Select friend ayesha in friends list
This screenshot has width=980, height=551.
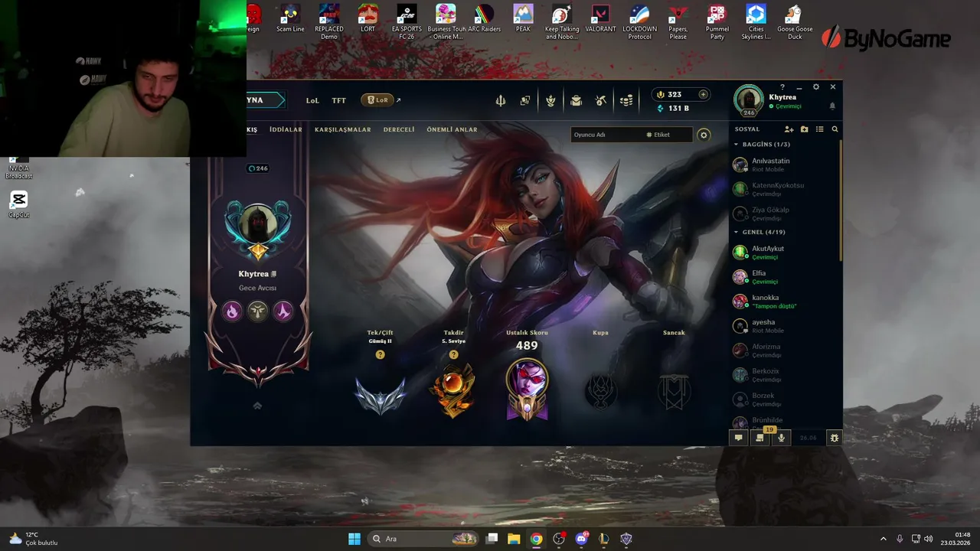coord(786,326)
